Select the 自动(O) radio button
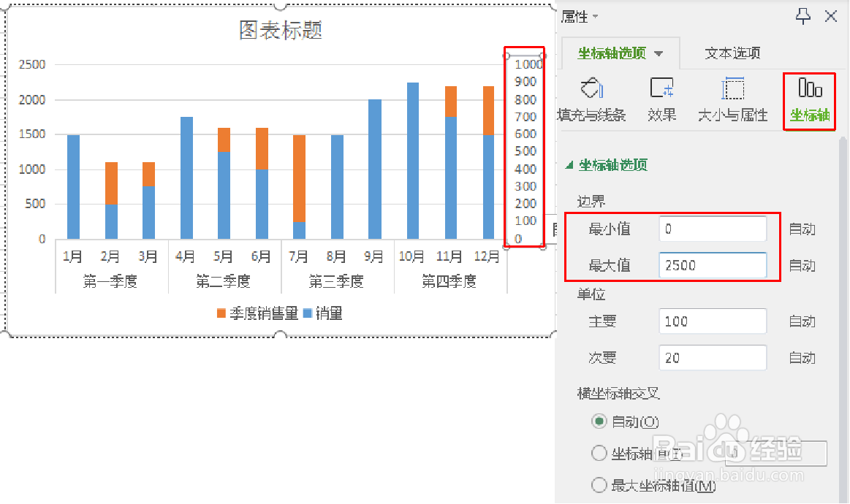 pos(599,421)
